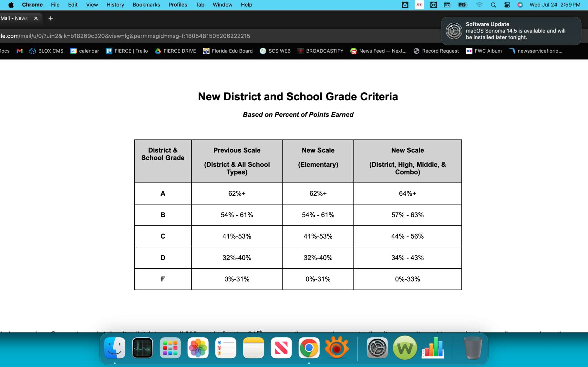Launch Activity Monitor from the dock
The height and width of the screenshot is (367, 588).
pyautogui.click(x=142, y=348)
